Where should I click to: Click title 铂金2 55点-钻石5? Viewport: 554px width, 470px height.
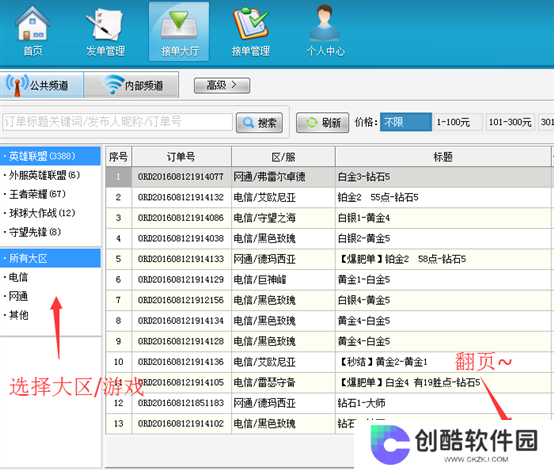pyautogui.click(x=378, y=197)
